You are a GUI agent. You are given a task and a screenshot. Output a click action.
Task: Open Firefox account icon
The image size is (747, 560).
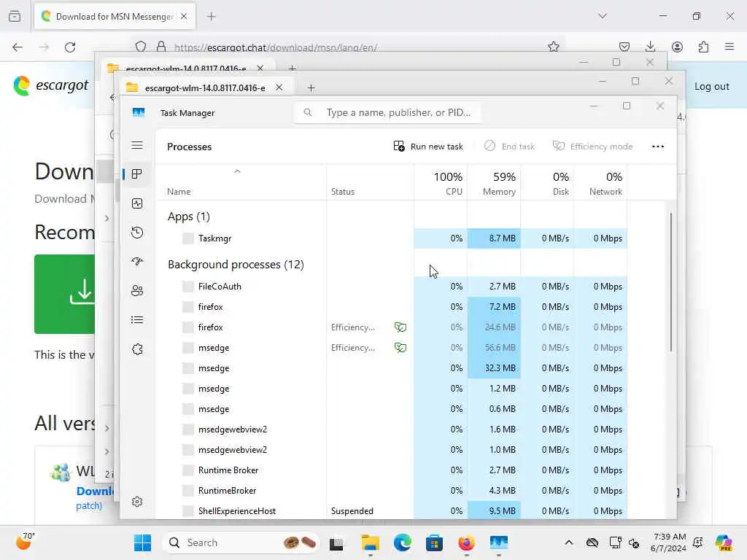pos(677,47)
